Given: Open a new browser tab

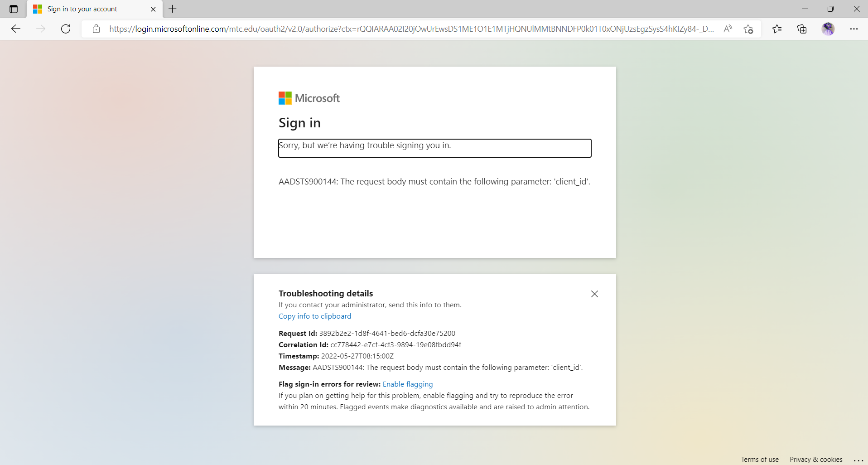Looking at the screenshot, I should (x=172, y=9).
